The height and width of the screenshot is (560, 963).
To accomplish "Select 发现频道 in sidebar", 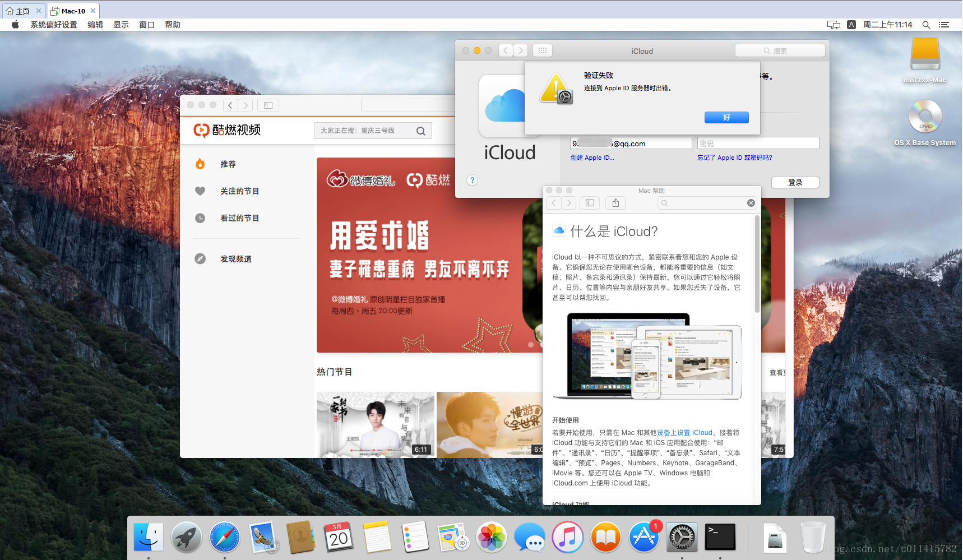I will coord(236,259).
